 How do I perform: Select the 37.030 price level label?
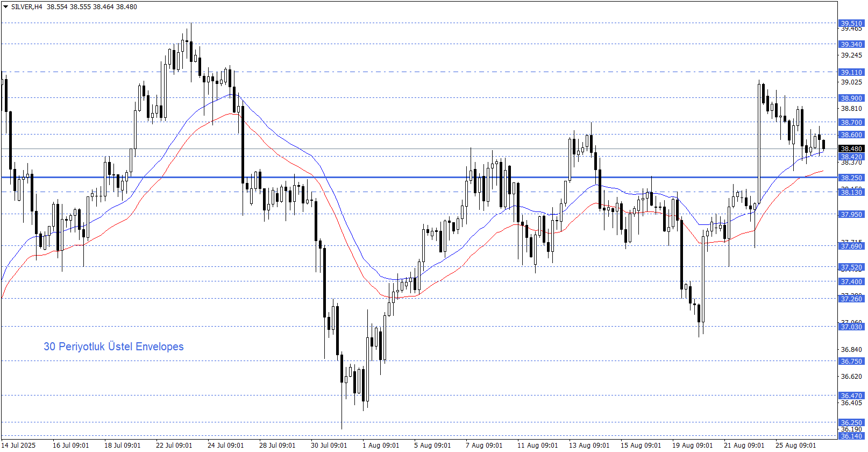pyautogui.click(x=851, y=327)
